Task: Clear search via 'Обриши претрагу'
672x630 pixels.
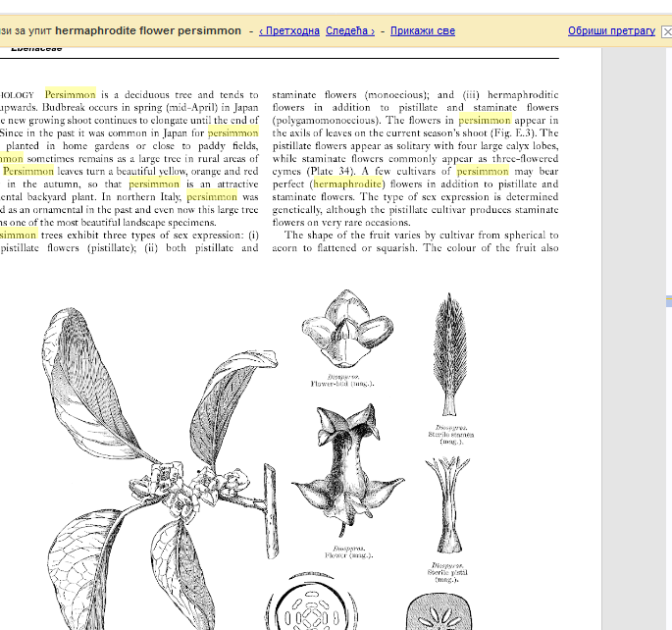Action: tap(611, 30)
